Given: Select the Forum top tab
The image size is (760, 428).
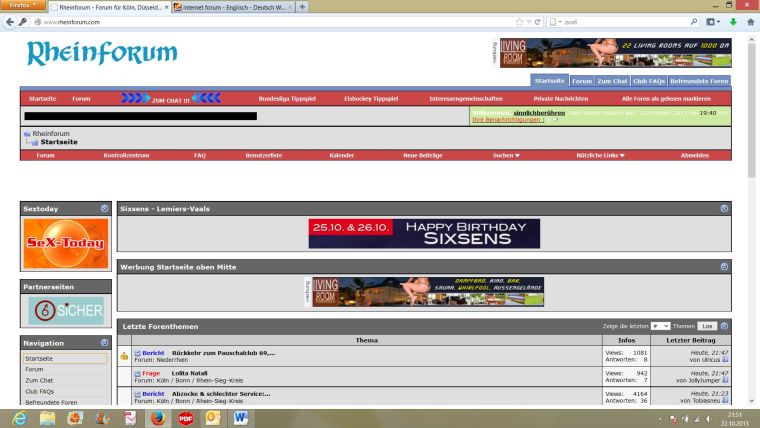Looking at the screenshot, I should (x=582, y=81).
